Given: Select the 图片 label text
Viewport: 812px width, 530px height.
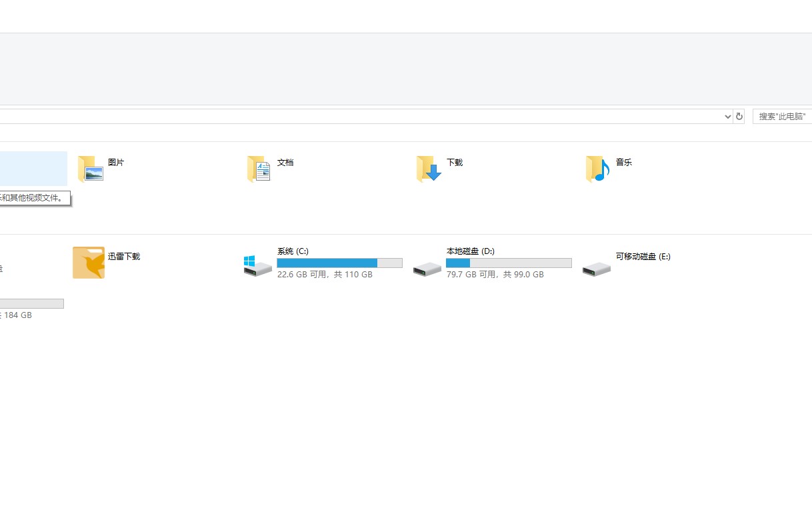Looking at the screenshot, I should click(116, 162).
